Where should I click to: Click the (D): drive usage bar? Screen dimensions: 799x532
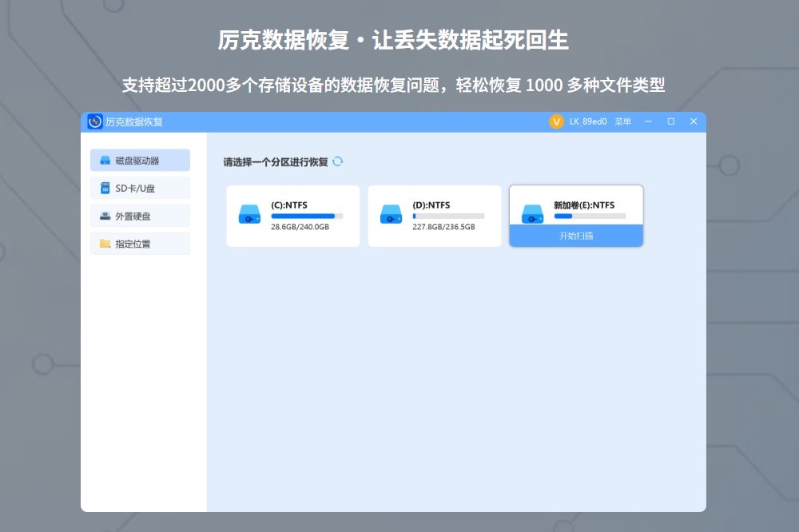click(x=448, y=216)
